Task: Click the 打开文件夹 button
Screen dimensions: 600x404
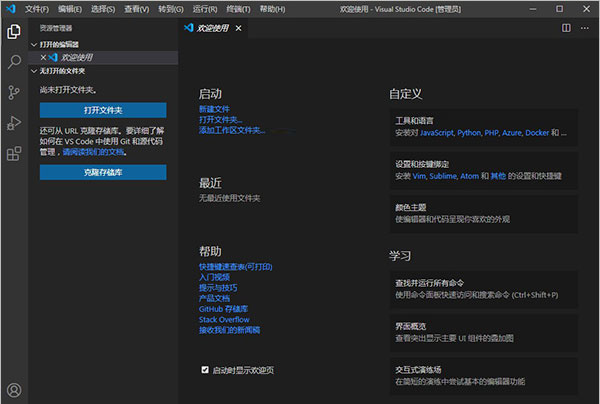Action: pyautogui.click(x=103, y=110)
